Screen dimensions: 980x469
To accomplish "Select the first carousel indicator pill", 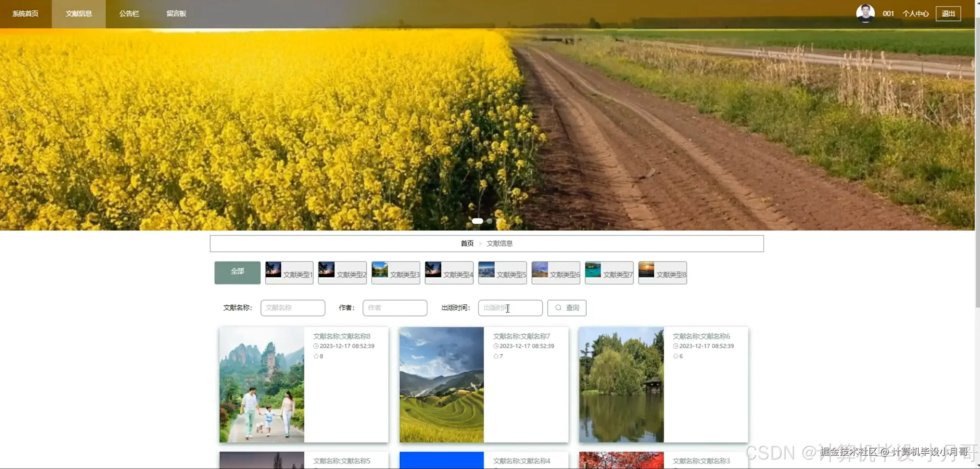I will (477, 221).
